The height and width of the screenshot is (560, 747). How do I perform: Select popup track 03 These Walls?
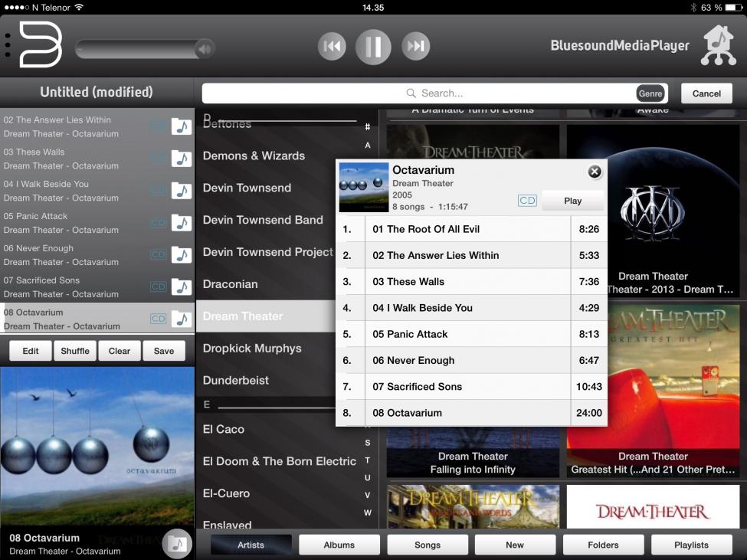click(x=472, y=281)
